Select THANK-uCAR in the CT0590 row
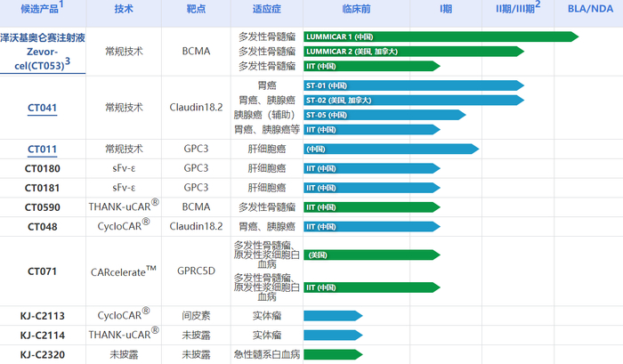Image resolution: width=623 pixels, height=364 pixels. click(124, 206)
